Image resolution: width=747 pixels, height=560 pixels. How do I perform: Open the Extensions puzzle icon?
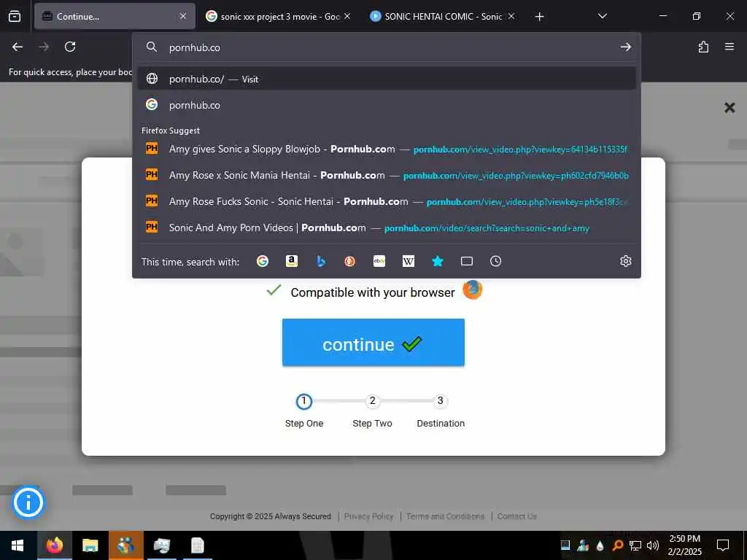703,47
